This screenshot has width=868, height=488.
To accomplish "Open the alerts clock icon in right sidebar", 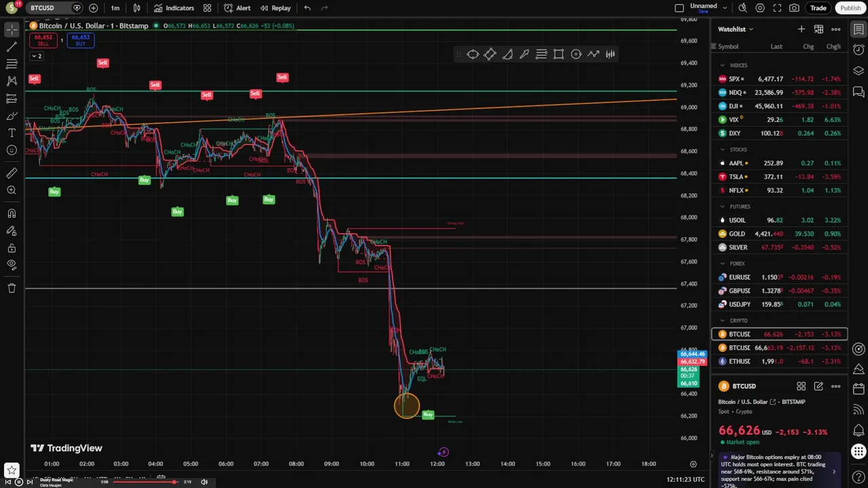I will tap(859, 50).
